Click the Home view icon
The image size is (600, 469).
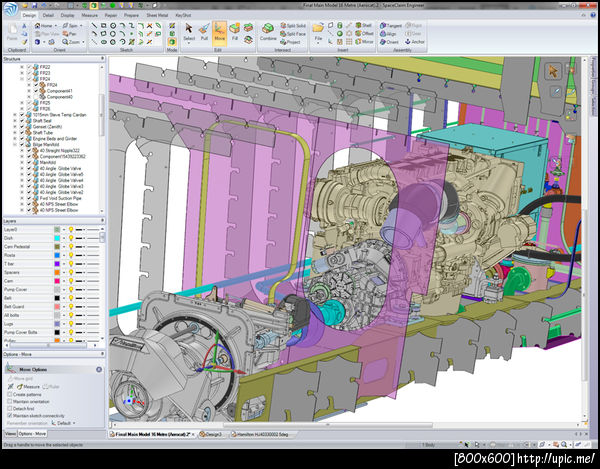click(38, 26)
